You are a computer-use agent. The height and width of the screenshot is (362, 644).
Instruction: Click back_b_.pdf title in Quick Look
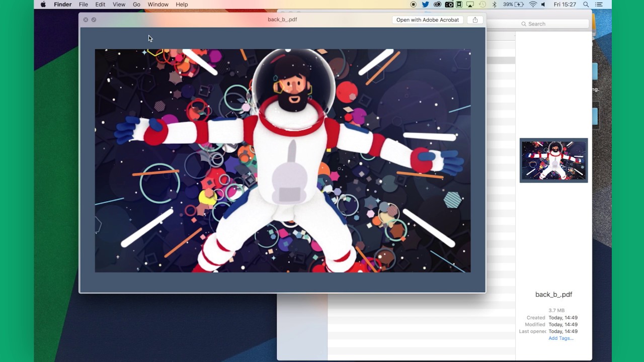(282, 20)
